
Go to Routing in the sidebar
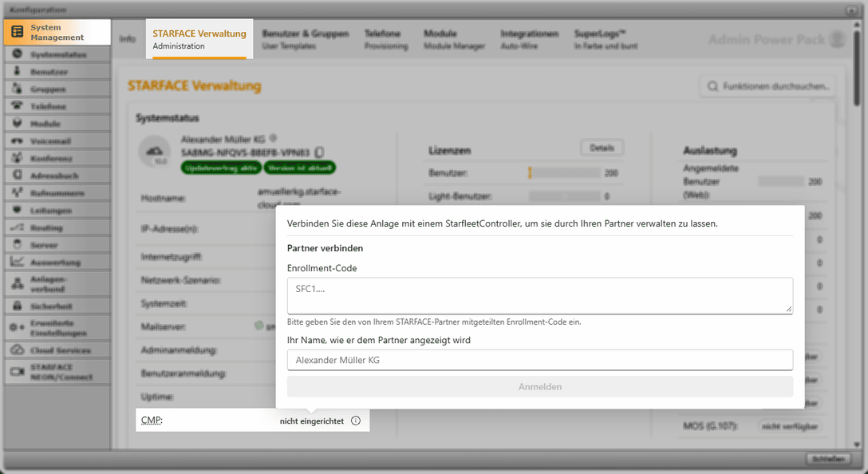57,227
